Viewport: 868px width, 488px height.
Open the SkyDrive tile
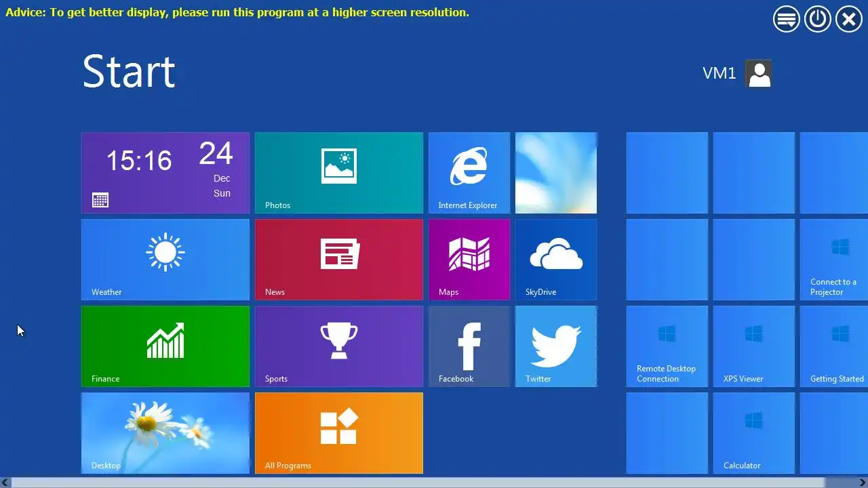(556, 260)
